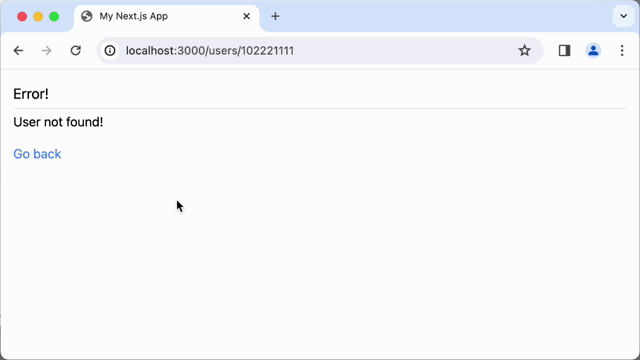Viewport: 640px width, 360px height.
Task: Reload the current page
Action: coord(76,51)
